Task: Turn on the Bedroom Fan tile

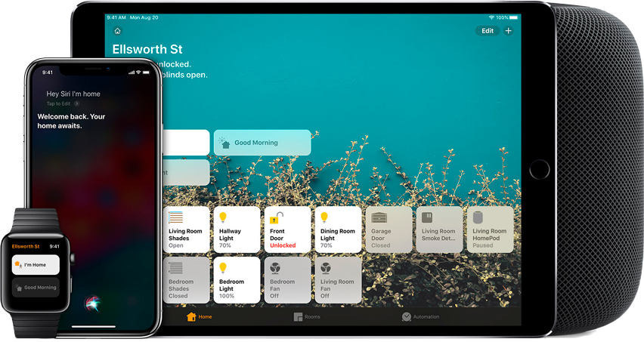Action: coord(287,280)
